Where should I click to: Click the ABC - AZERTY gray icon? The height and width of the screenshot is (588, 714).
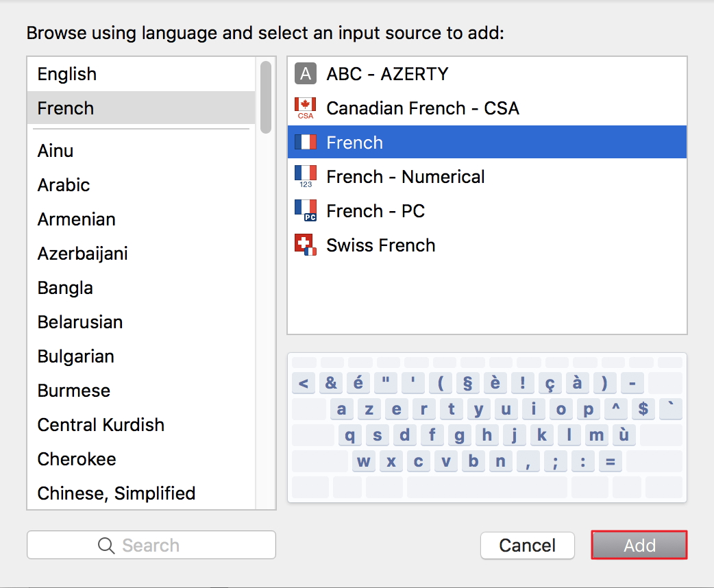tap(305, 73)
